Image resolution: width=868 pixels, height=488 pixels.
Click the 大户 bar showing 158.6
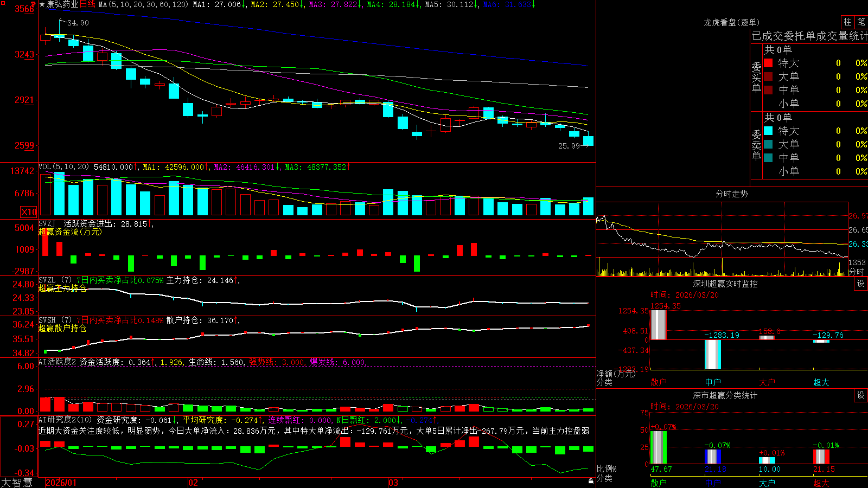767,338
